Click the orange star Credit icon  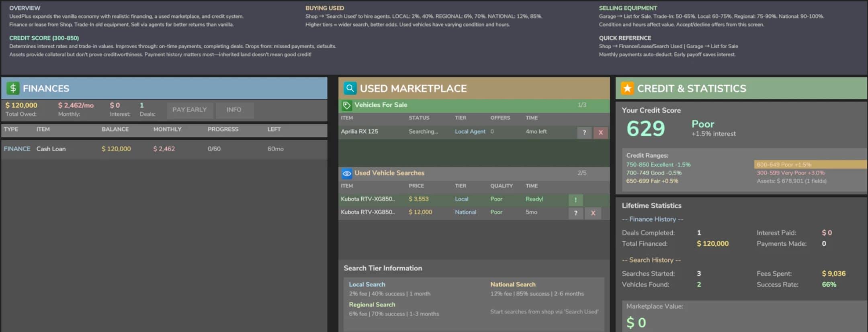(627, 88)
